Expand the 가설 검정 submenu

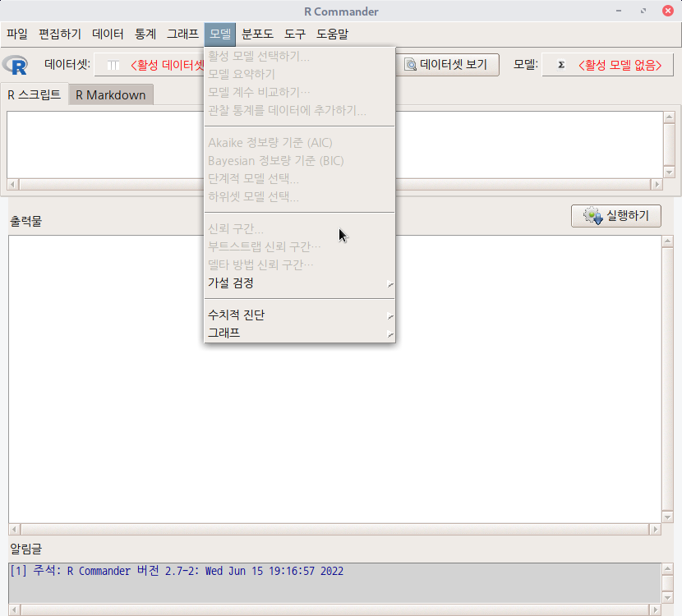[300, 283]
